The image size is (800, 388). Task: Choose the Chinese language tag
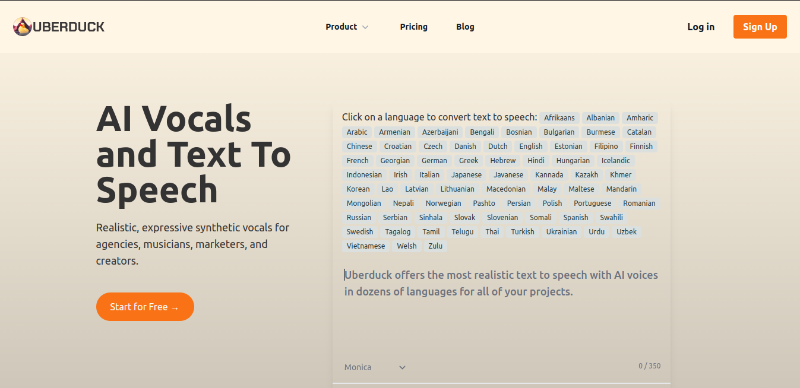point(360,147)
